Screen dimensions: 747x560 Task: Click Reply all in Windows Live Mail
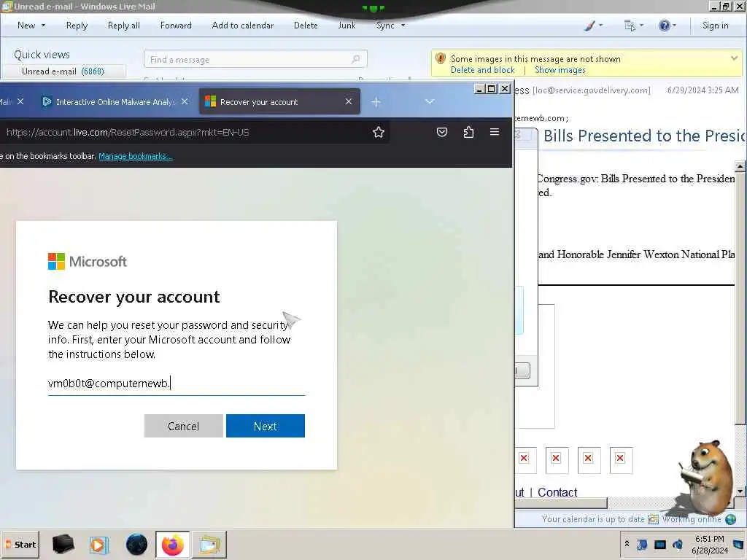click(124, 26)
